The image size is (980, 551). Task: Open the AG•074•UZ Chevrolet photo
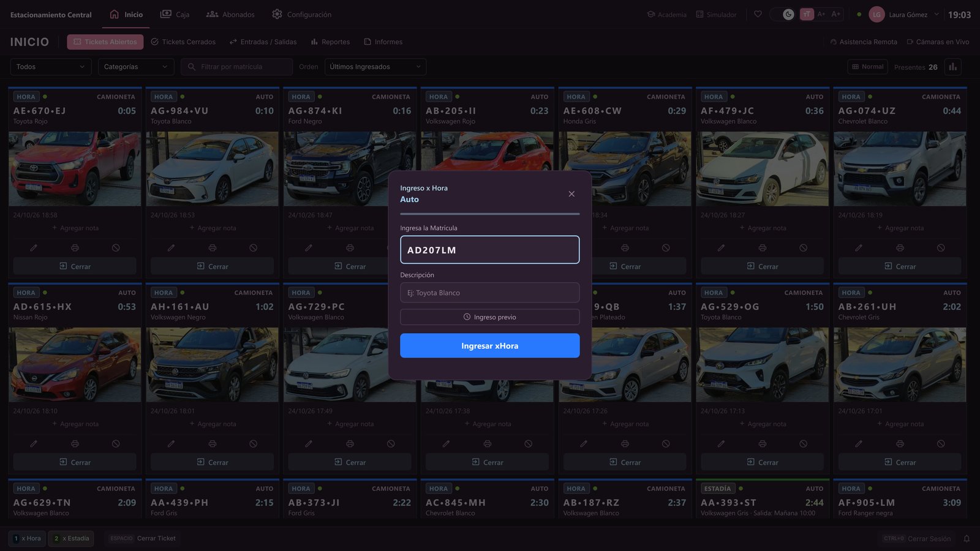coord(900,169)
